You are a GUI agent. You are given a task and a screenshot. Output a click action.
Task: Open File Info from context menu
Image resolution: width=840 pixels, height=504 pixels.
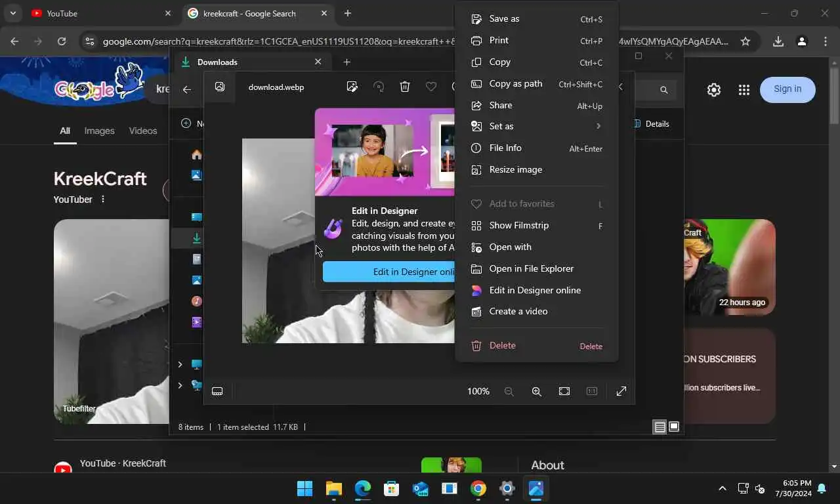pos(536,148)
